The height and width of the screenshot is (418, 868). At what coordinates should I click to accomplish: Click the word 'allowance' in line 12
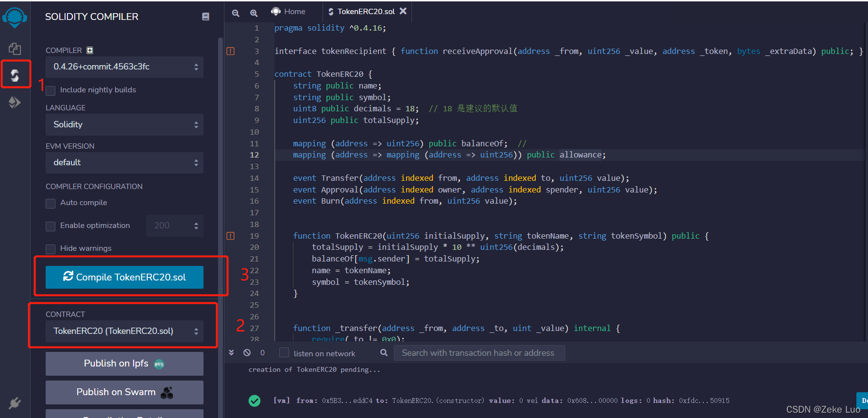(580, 155)
